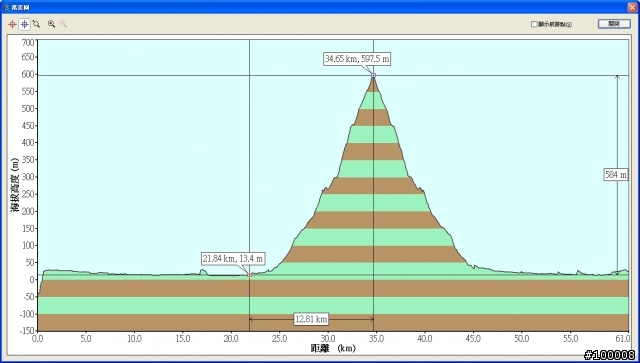This screenshot has height=363, width=640.
Task: Click the close text button top right
Action: coord(614,24)
